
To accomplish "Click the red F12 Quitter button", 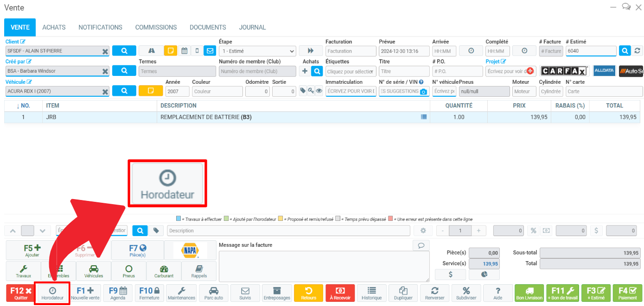I will [x=21, y=293].
